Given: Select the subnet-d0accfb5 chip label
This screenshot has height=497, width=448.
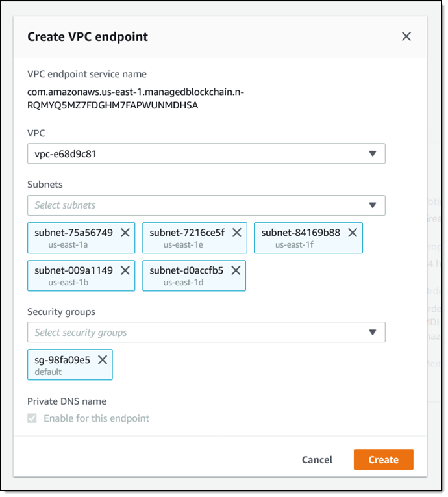Looking at the screenshot, I should 186,270.
